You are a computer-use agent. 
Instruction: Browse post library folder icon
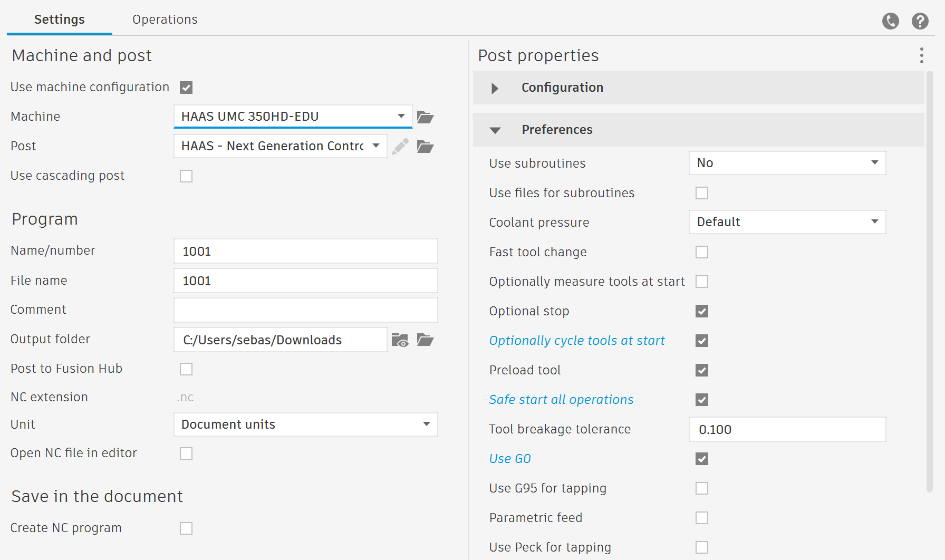(425, 146)
